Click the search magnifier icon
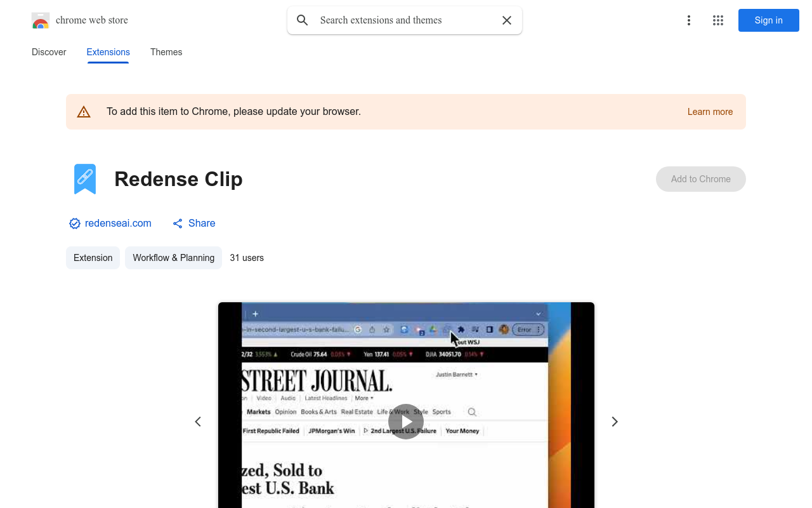Viewport: 812px width, 508px height. coord(303,20)
